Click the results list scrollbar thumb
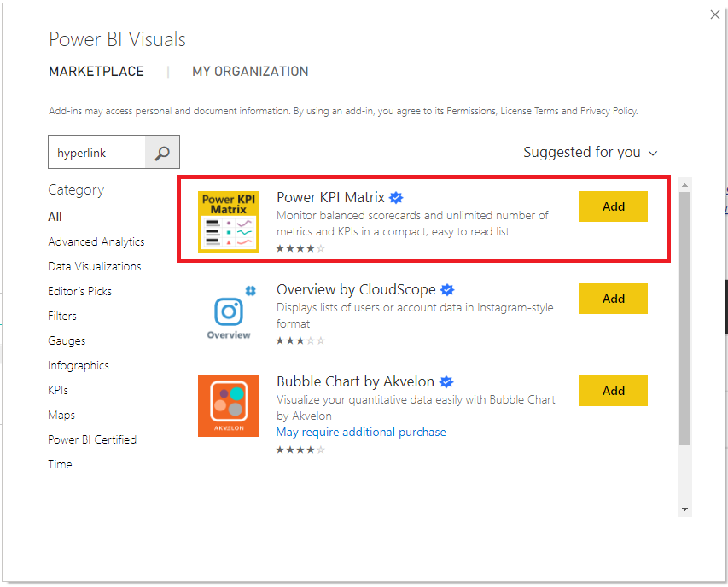The width and height of the screenshot is (728, 587). (684, 318)
